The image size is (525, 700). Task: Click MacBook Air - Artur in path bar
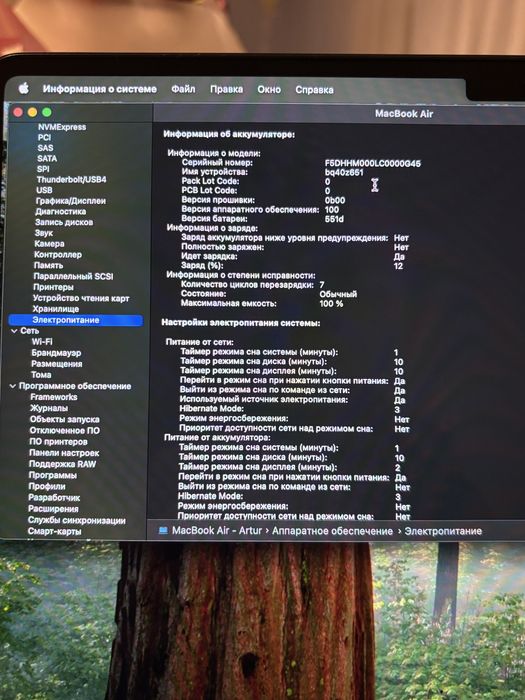217,530
